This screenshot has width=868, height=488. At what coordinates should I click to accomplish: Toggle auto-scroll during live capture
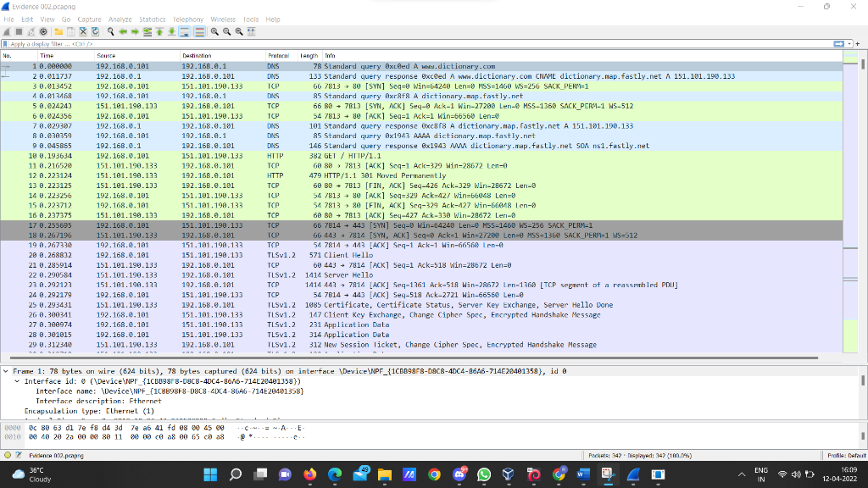185,31
